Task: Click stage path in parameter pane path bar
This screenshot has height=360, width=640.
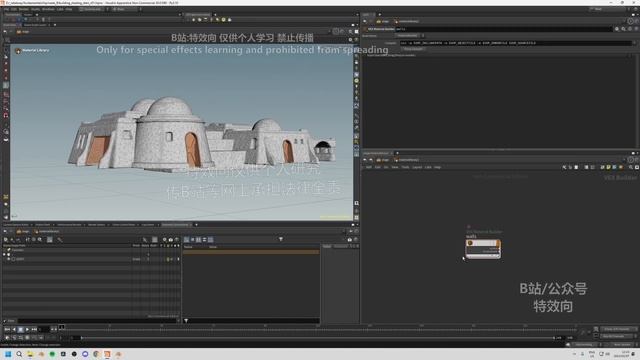Action: click(383, 21)
